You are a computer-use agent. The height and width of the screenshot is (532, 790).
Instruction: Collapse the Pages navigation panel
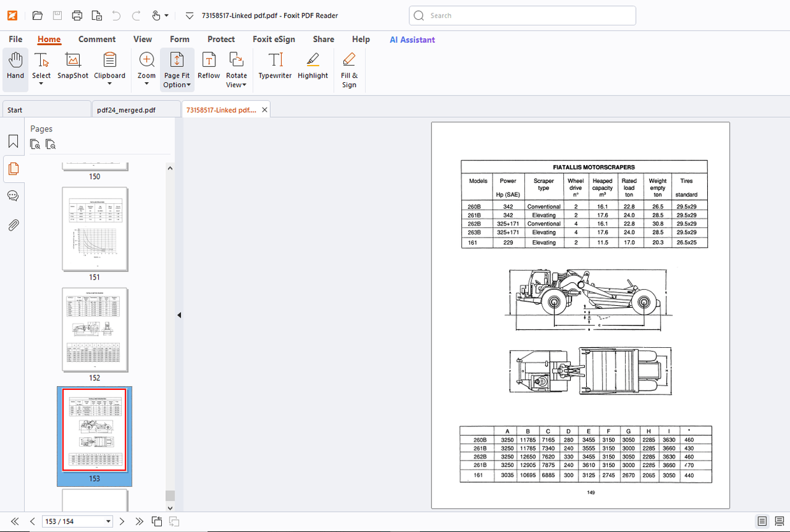[x=179, y=315]
